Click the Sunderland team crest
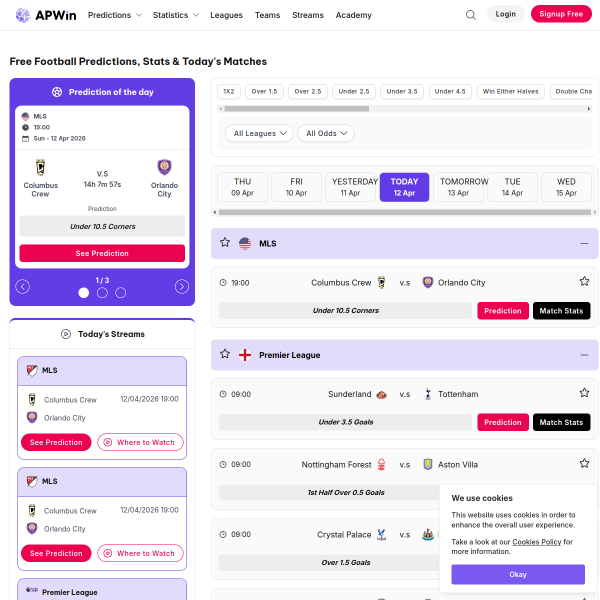600x600 pixels. coord(382,394)
